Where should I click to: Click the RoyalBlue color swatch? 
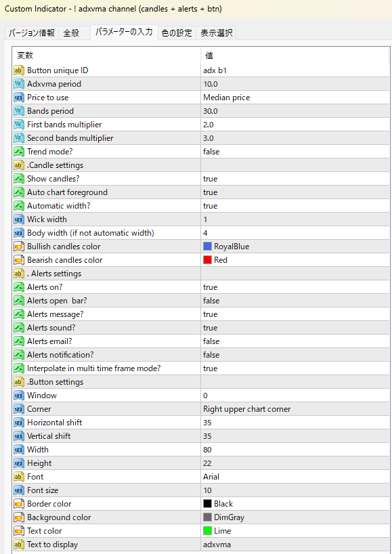pyautogui.click(x=207, y=247)
